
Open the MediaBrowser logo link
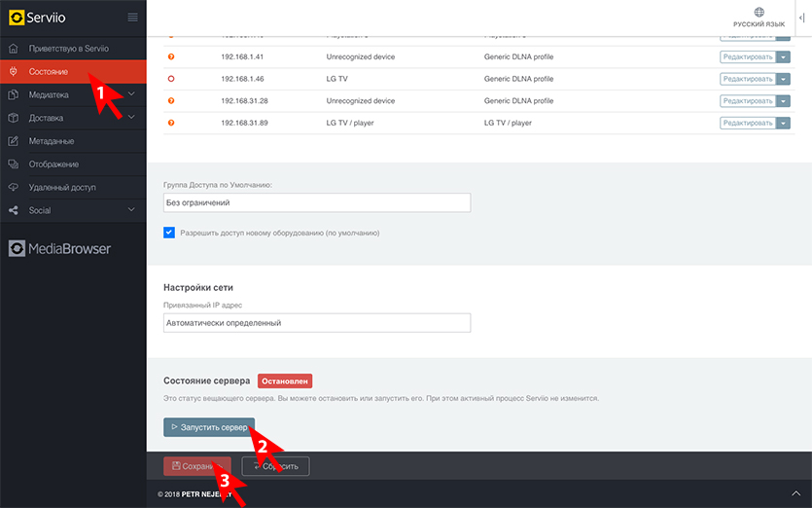pos(60,248)
